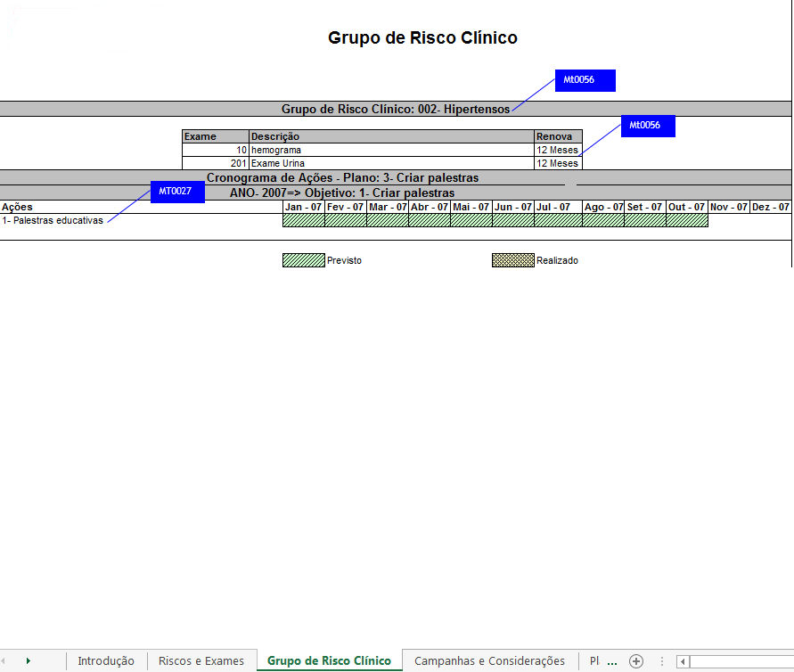Select the hemograma cell
Image resolution: width=794 pixels, height=672 pixels.
point(392,150)
